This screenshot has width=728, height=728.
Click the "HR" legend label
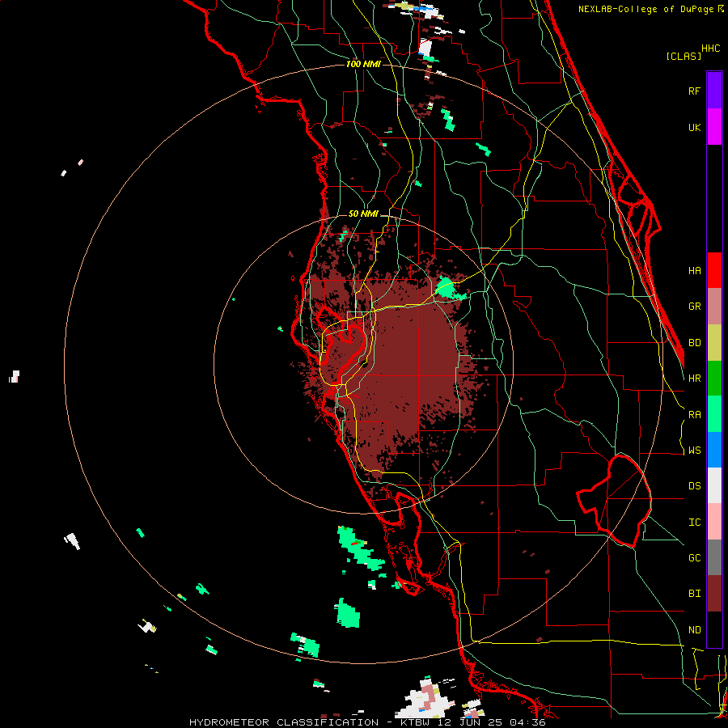[x=694, y=379]
